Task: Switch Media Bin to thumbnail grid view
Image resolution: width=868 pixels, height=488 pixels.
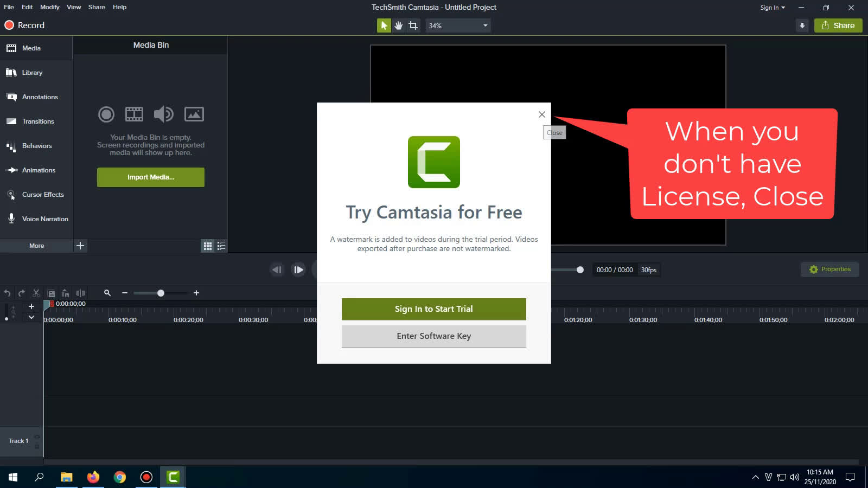Action: pos(207,246)
